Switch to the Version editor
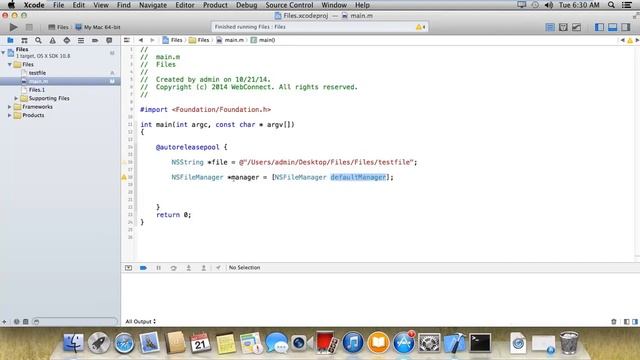Image resolution: width=640 pixels, height=360 pixels. [576, 27]
